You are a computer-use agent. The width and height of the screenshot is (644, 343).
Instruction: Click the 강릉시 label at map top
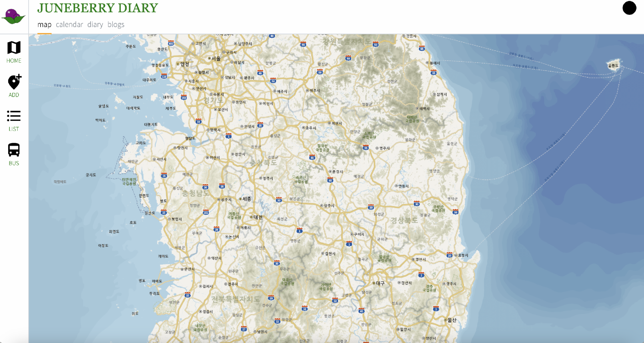(x=411, y=36)
